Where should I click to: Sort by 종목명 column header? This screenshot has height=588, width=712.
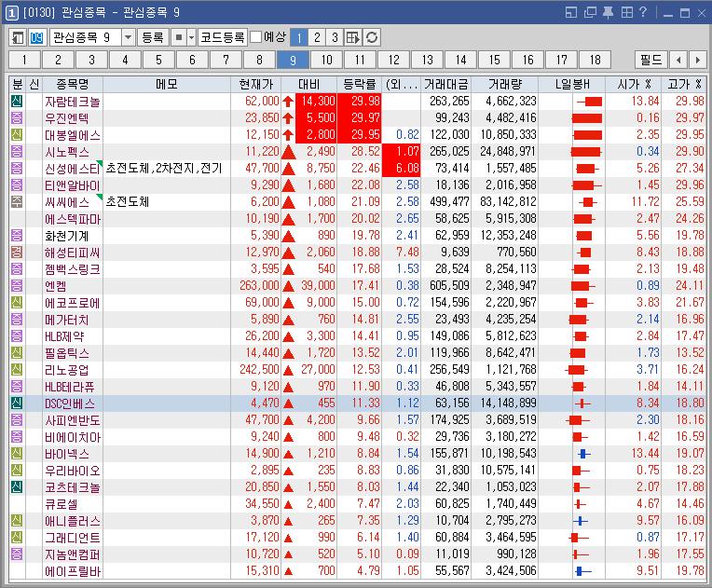pyautogui.click(x=73, y=85)
